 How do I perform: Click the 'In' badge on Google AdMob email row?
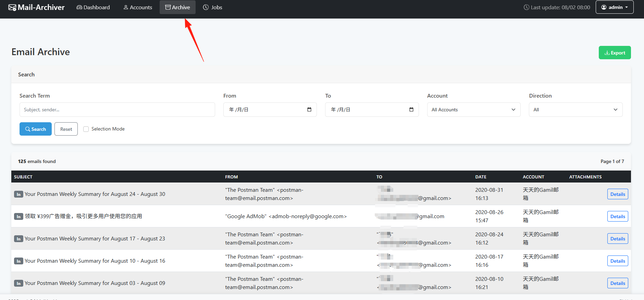[x=18, y=216]
